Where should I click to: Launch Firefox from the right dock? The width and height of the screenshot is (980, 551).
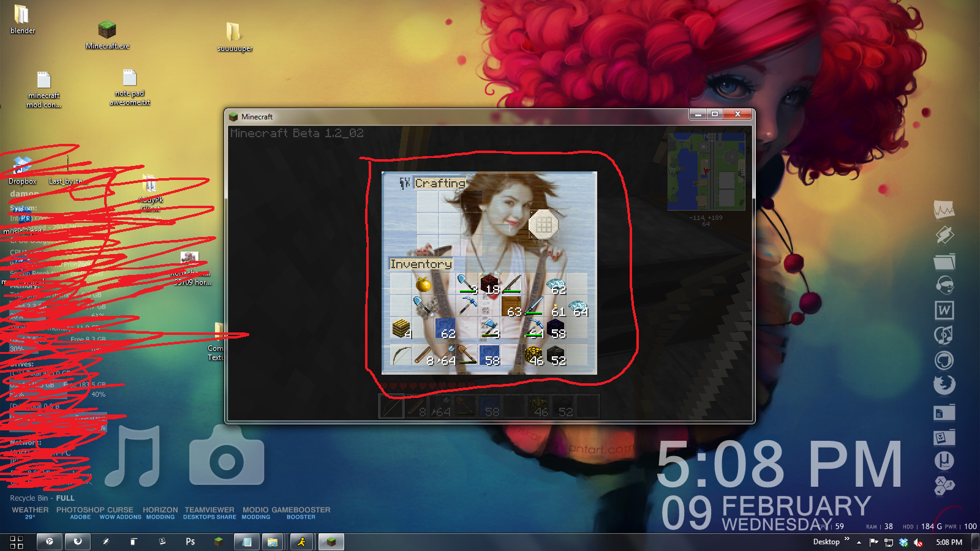click(x=944, y=384)
